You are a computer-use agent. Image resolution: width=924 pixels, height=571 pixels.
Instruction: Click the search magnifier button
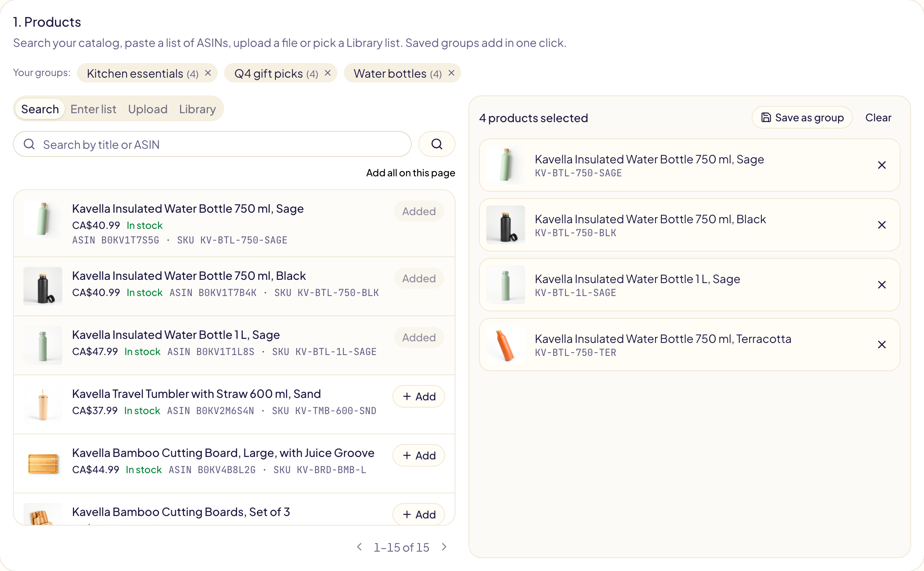[437, 144]
